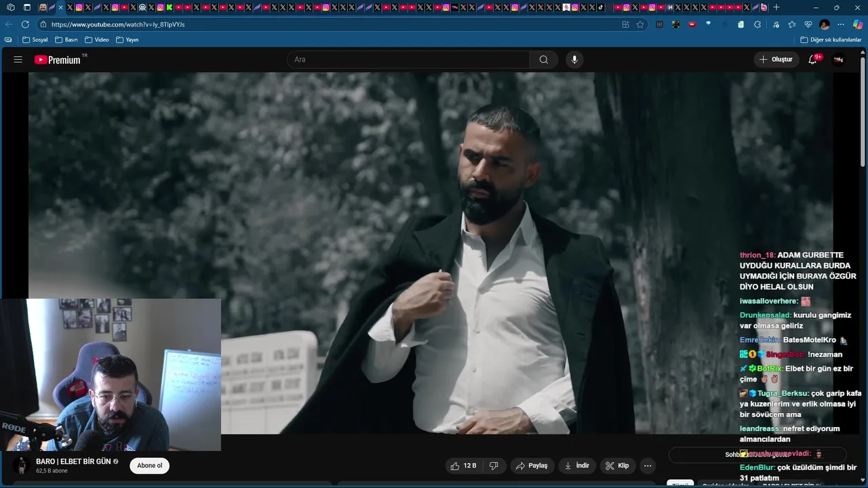Start voice search with the microphone
This screenshot has width=868, height=488.
[x=574, y=60]
